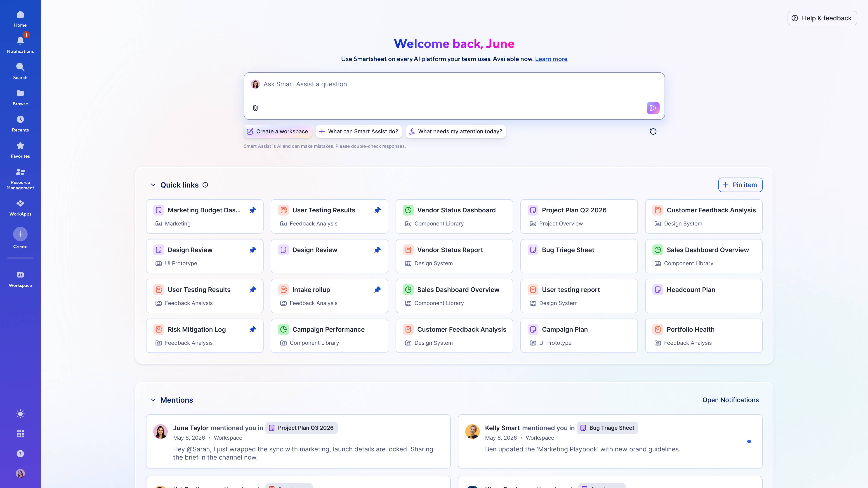This screenshot has height=488, width=868.
Task: Select "What can Smart Assist do?" suggestion
Action: (359, 131)
